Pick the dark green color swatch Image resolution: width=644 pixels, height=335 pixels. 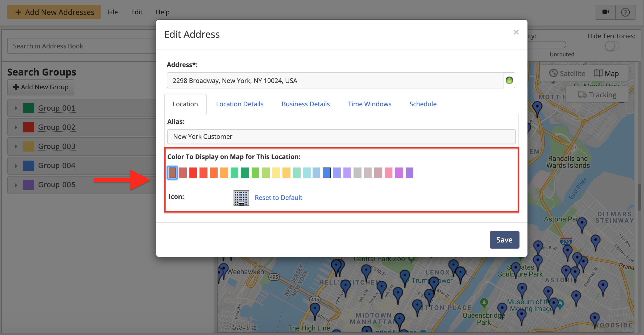245,173
